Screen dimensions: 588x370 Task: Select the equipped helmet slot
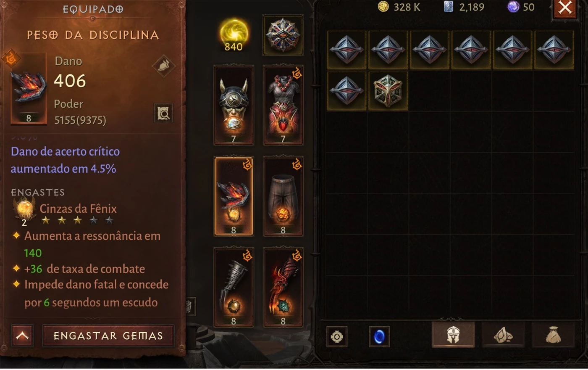pyautogui.click(x=234, y=105)
